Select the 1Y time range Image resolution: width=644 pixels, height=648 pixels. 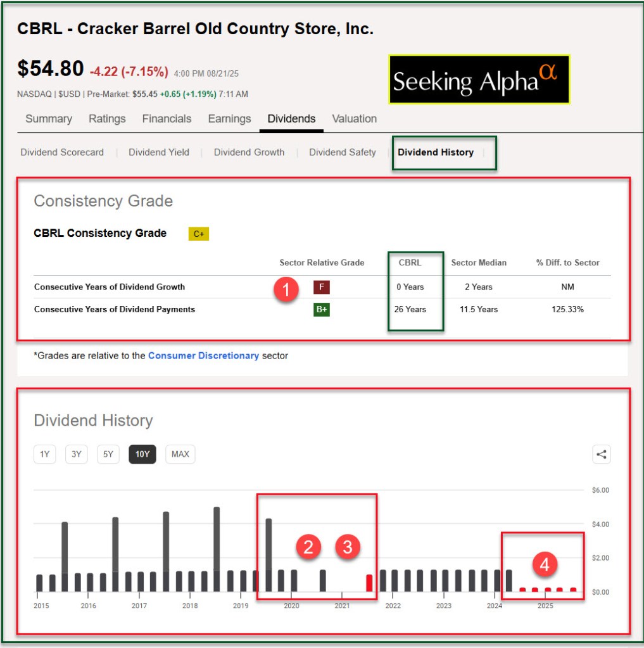coord(45,454)
